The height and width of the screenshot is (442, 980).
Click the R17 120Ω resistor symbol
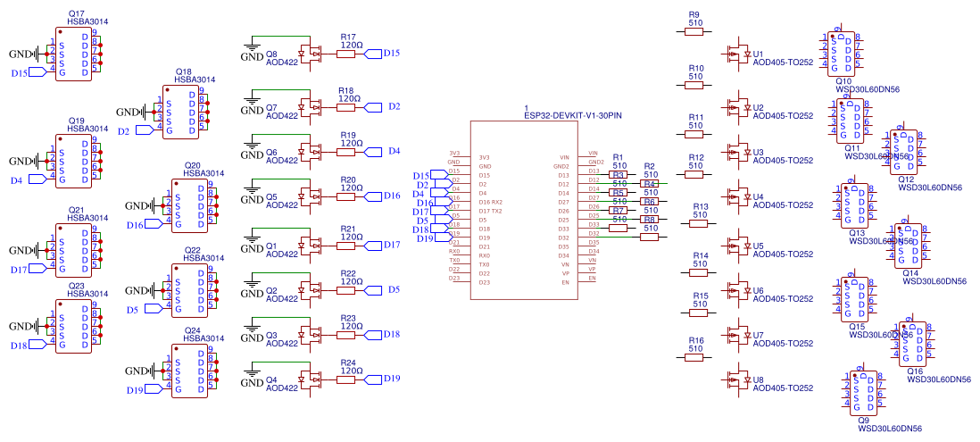[345, 54]
